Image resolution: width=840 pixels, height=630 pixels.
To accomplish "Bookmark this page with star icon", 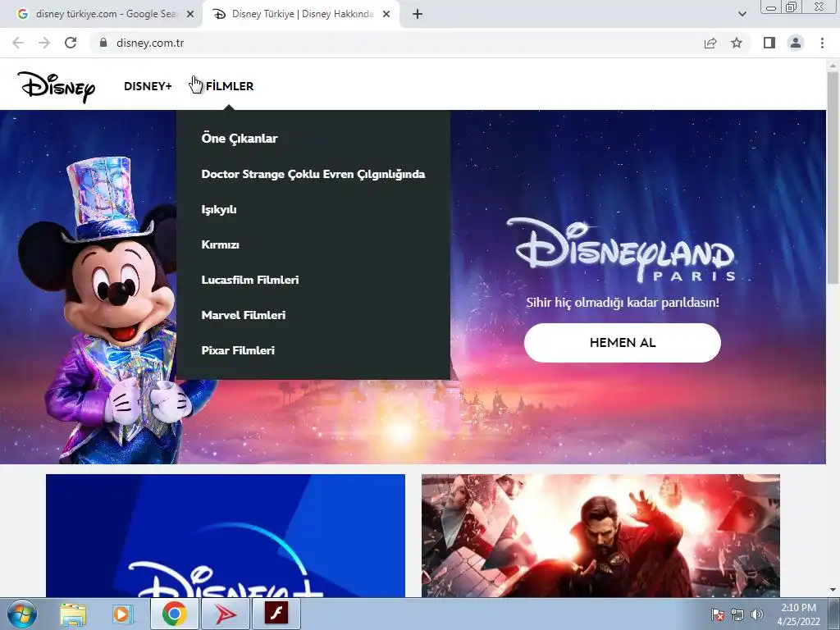I will pyautogui.click(x=737, y=43).
